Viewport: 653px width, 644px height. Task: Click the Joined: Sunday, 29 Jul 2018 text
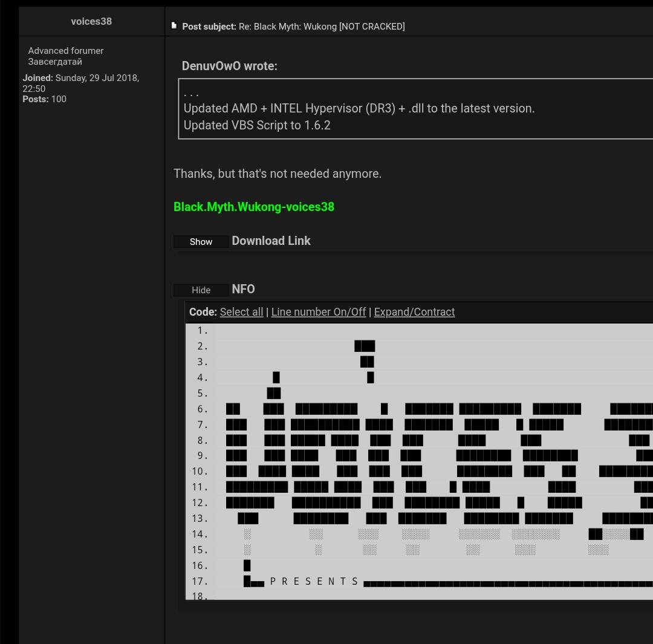81,83
